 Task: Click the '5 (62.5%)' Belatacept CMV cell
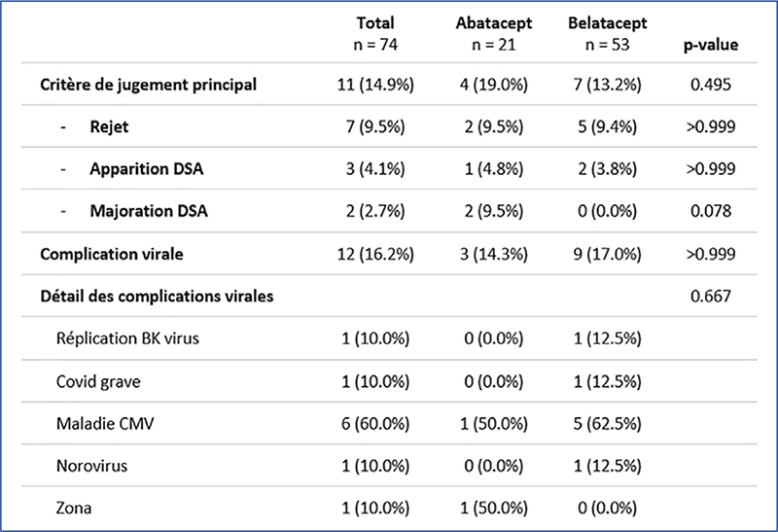coord(605,424)
